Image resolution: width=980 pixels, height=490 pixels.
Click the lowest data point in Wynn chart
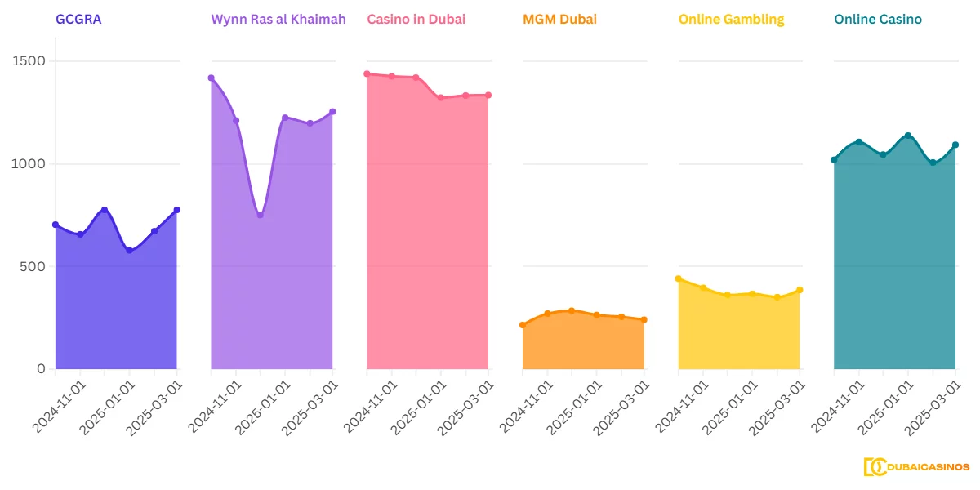point(261,215)
